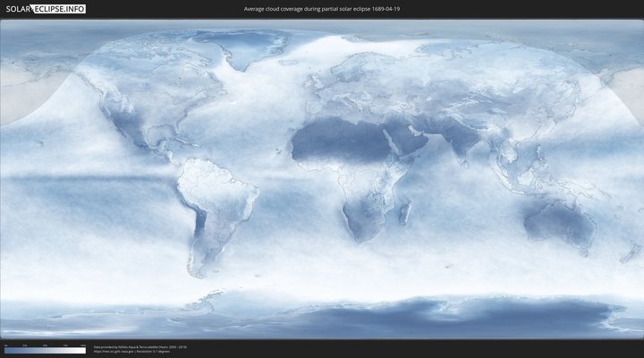Click the average cloud coverage title text

point(321,9)
